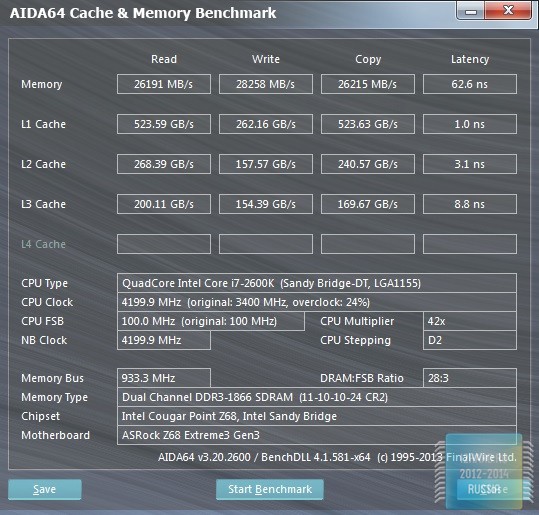Click the empty L4 Cache Write field
This screenshot has height=515, width=539.
(266, 244)
